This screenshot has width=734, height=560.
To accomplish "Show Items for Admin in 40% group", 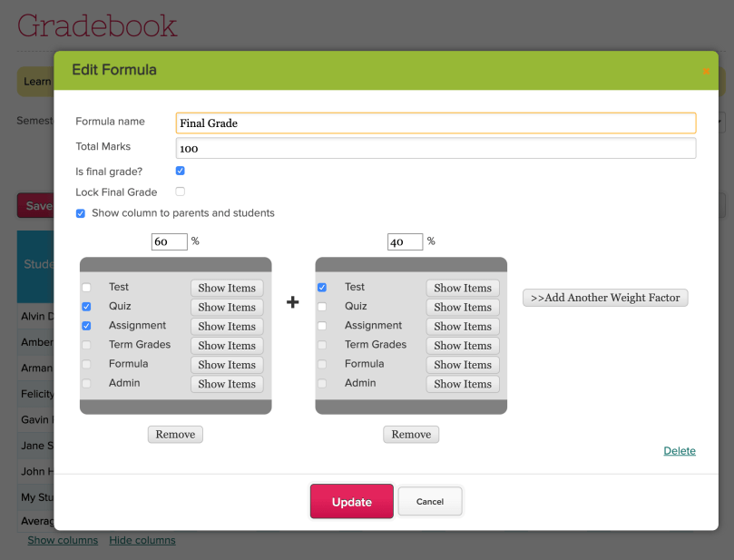I will (x=463, y=384).
